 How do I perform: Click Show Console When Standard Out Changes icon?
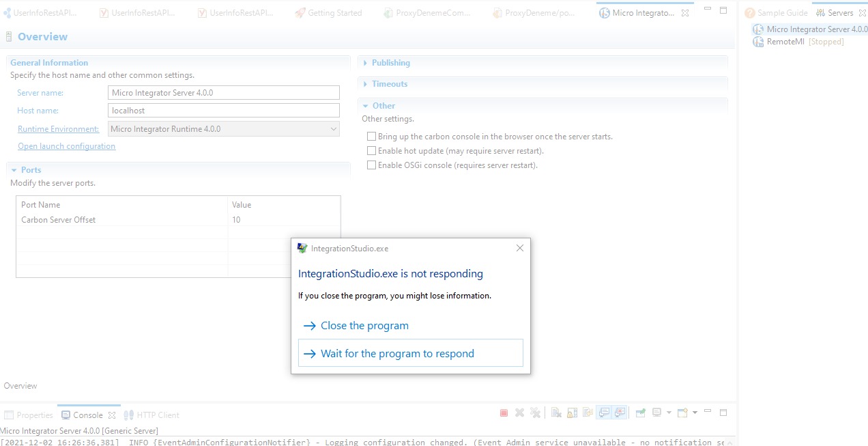604,412
